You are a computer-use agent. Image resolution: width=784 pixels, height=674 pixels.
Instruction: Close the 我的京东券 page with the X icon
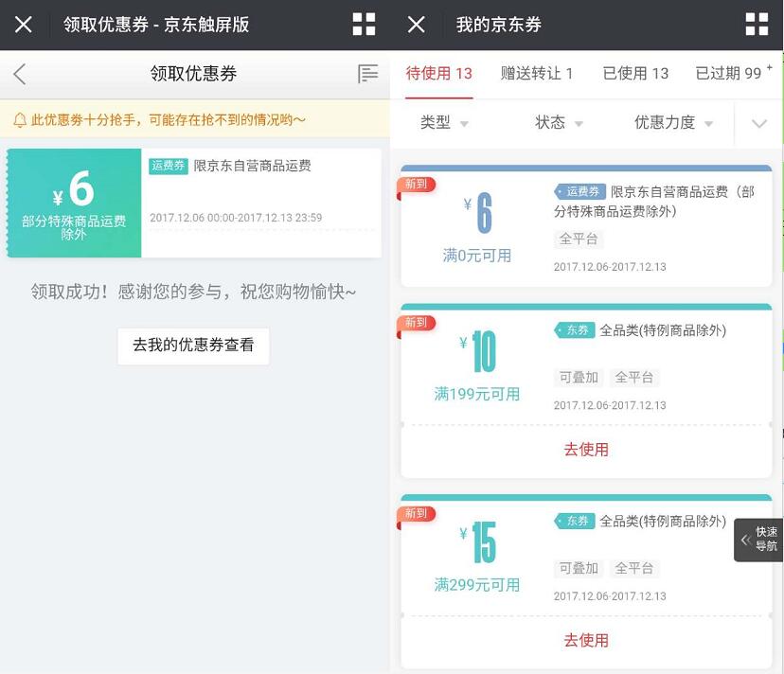click(416, 25)
